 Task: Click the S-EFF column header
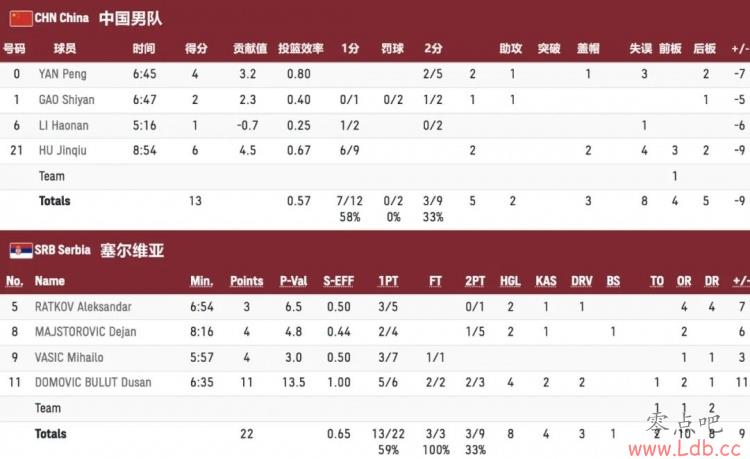tap(338, 281)
